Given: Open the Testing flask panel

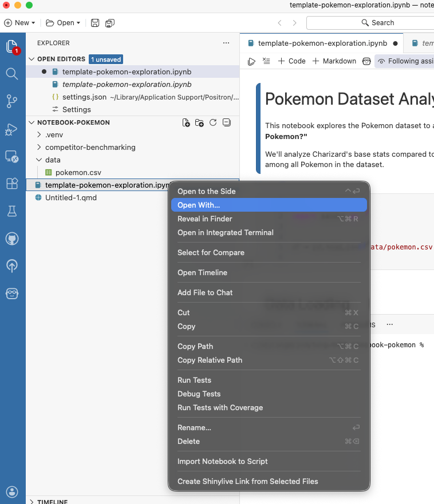Looking at the screenshot, I should coord(12,211).
